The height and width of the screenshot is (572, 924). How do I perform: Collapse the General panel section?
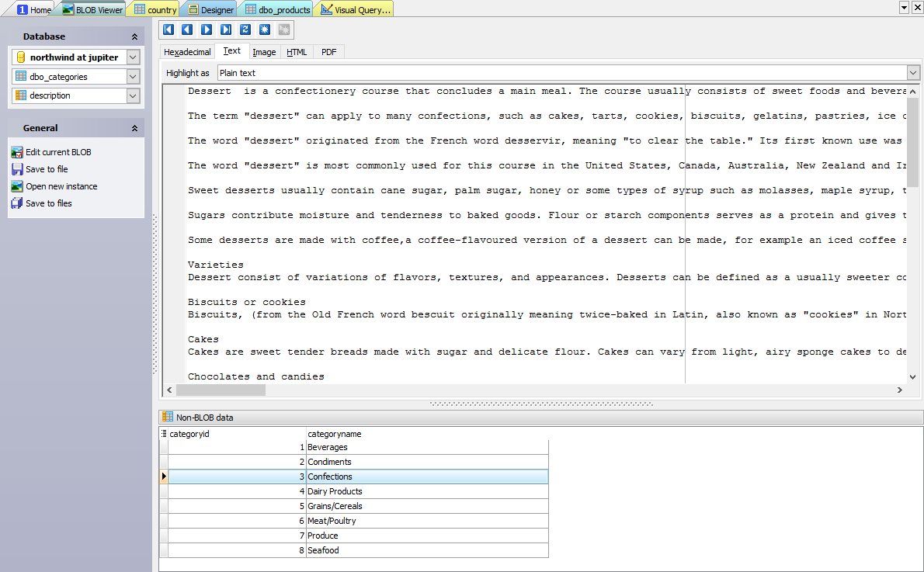(x=134, y=128)
